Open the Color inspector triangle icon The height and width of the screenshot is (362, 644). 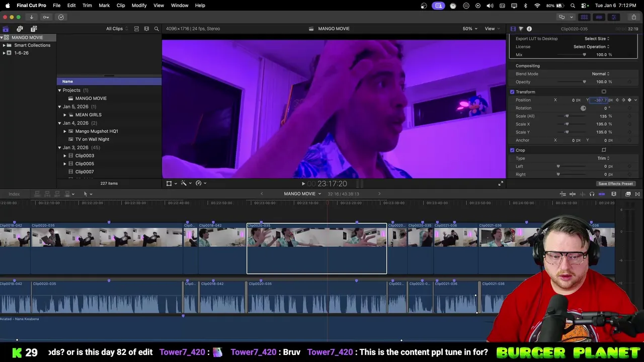(521, 29)
